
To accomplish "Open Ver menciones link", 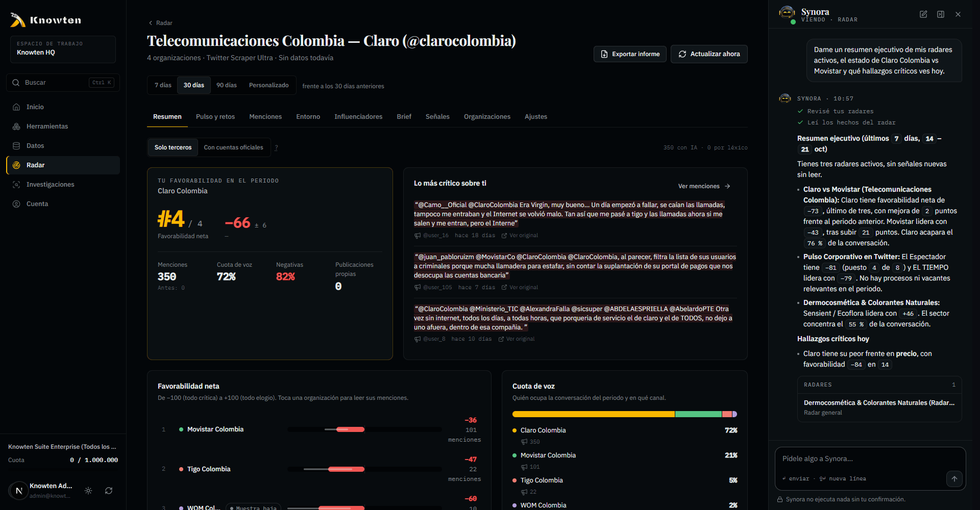I will pos(704,186).
